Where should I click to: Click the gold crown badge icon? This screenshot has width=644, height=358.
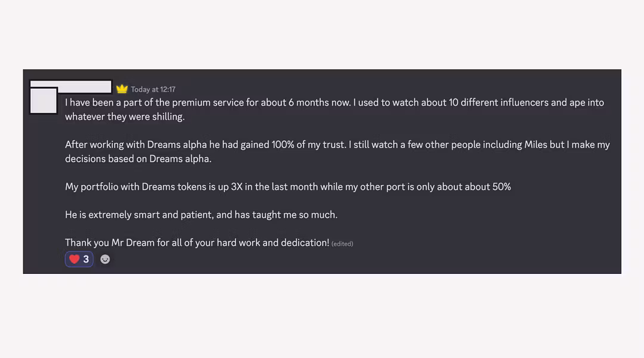[122, 89]
